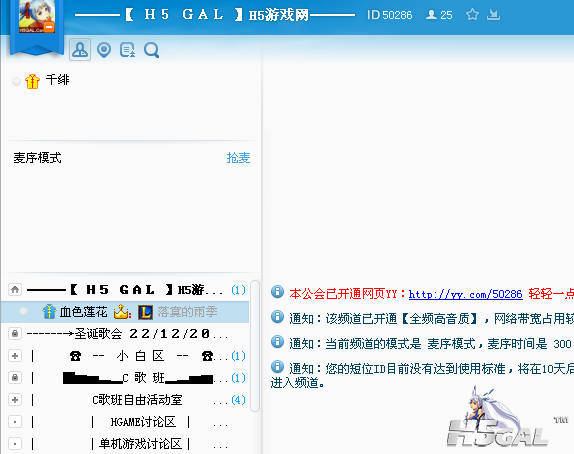Click 抢麦 to grab the mic
The height and width of the screenshot is (454, 574).
238,158
